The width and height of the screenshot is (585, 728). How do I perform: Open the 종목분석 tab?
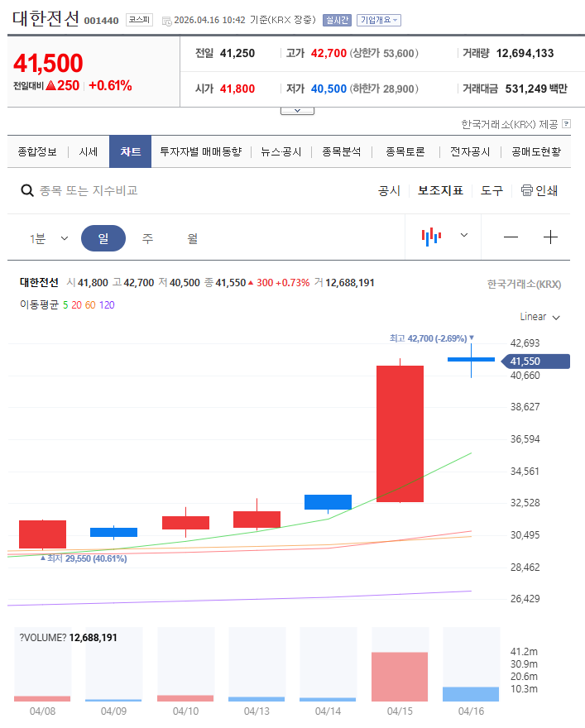341,152
